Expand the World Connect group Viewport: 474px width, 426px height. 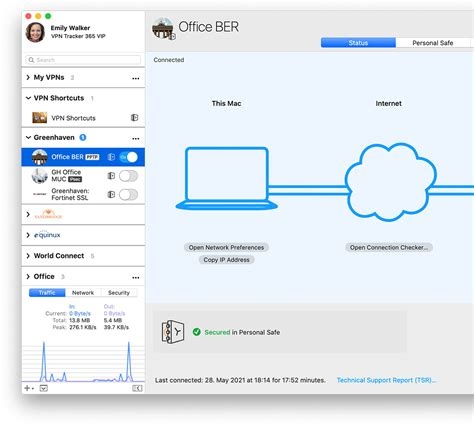click(28, 256)
